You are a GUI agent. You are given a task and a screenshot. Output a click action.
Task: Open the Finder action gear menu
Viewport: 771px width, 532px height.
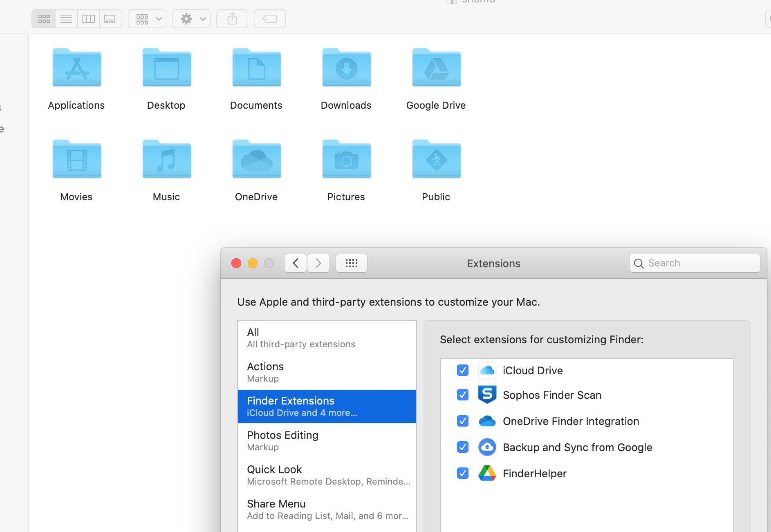[191, 19]
